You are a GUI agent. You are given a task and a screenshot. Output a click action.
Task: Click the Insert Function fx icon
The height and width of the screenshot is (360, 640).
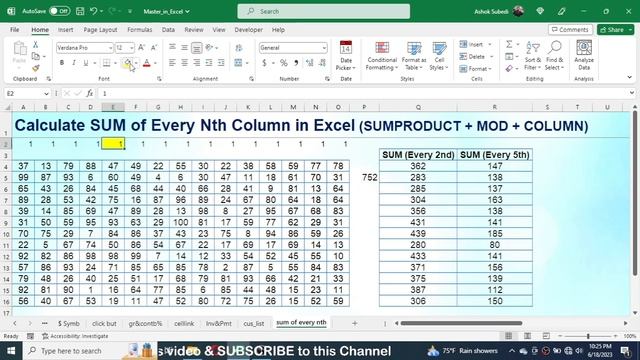point(89,93)
